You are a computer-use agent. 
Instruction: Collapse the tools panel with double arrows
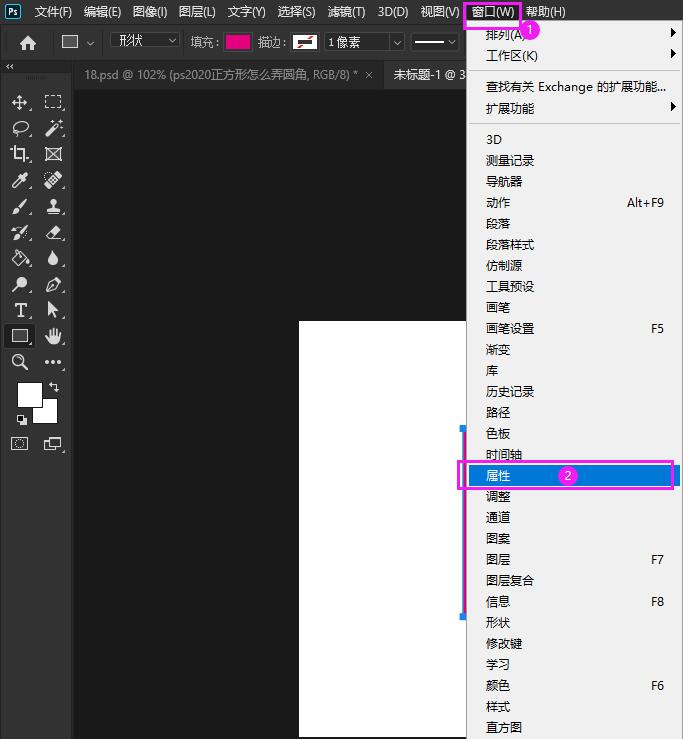pyautogui.click(x=9, y=67)
